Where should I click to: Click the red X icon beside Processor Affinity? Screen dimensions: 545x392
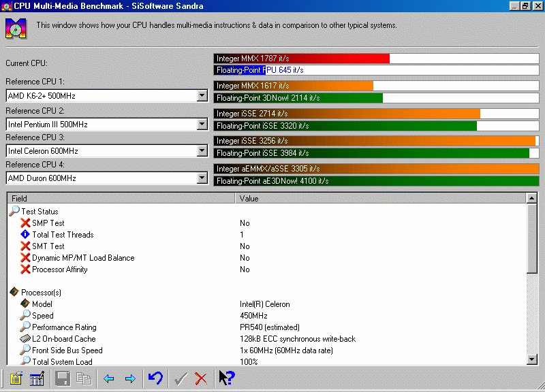point(25,269)
